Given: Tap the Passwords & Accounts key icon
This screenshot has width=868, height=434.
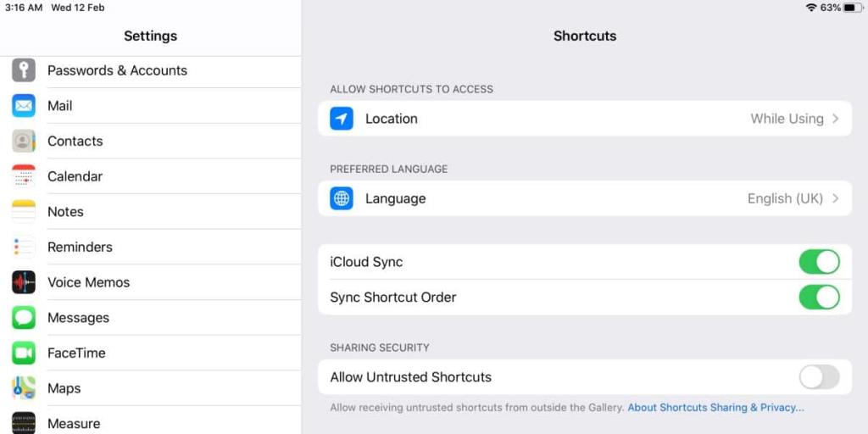Looking at the screenshot, I should (24, 70).
